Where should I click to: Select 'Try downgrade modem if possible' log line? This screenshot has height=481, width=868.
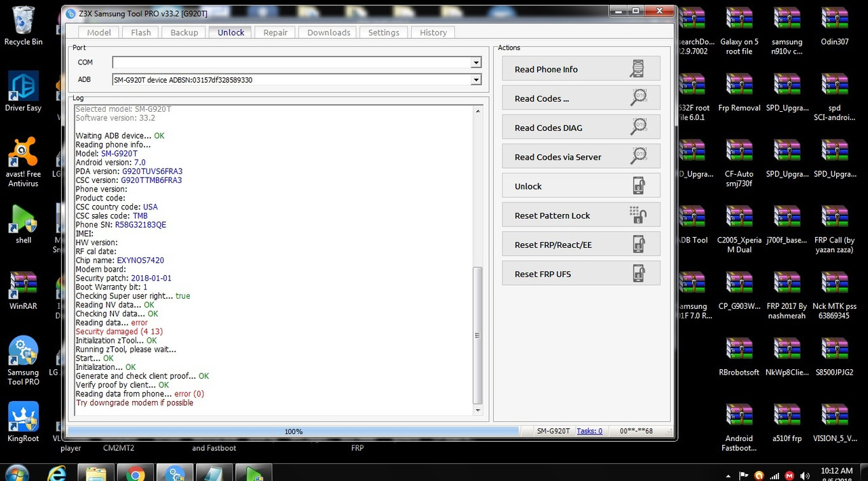(x=134, y=403)
